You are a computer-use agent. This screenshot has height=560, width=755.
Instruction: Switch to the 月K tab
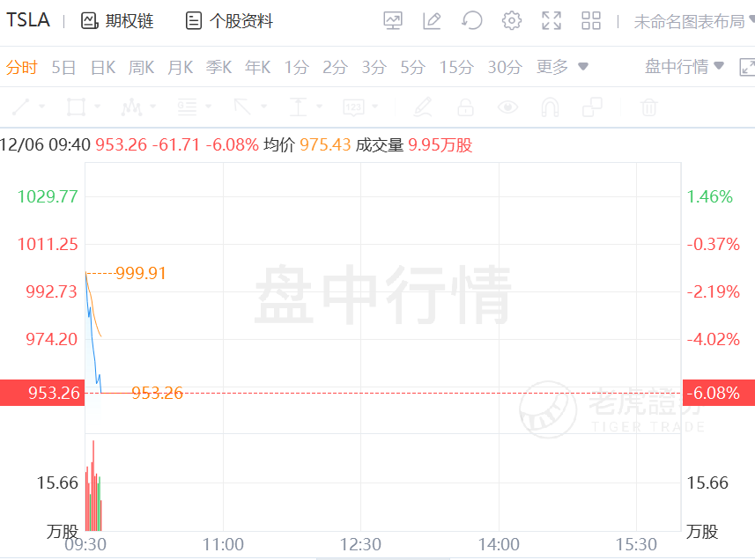click(x=180, y=67)
